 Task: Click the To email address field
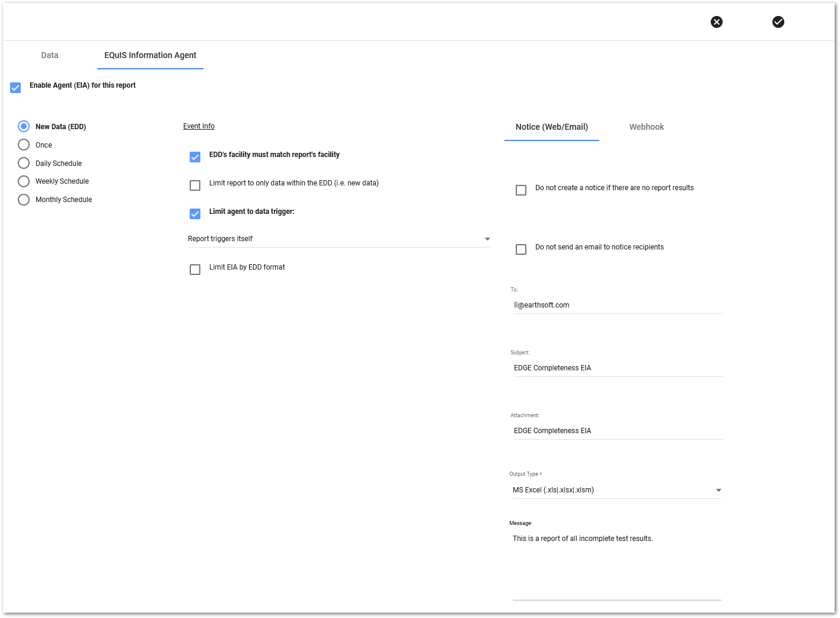[617, 305]
